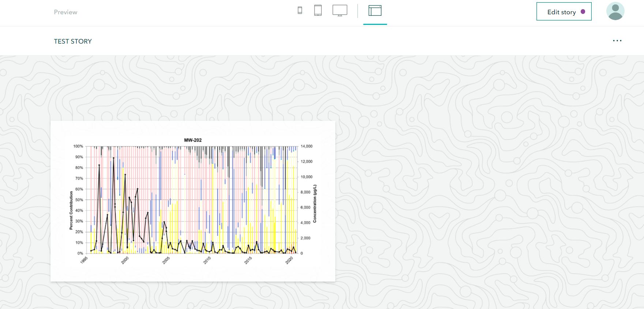Viewport: 644px width, 309px height.
Task: Open the three-dot more options menu
Action: (617, 41)
